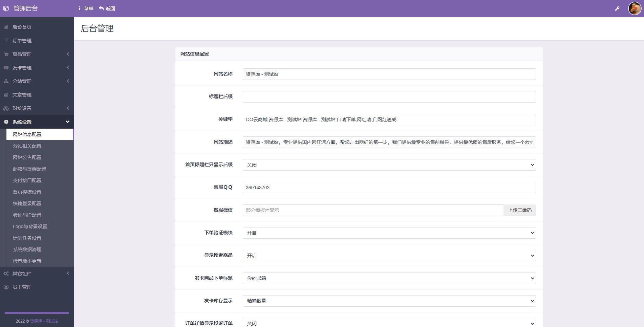Open 后台首页 in sidebar
The image size is (644, 327).
[37, 27]
